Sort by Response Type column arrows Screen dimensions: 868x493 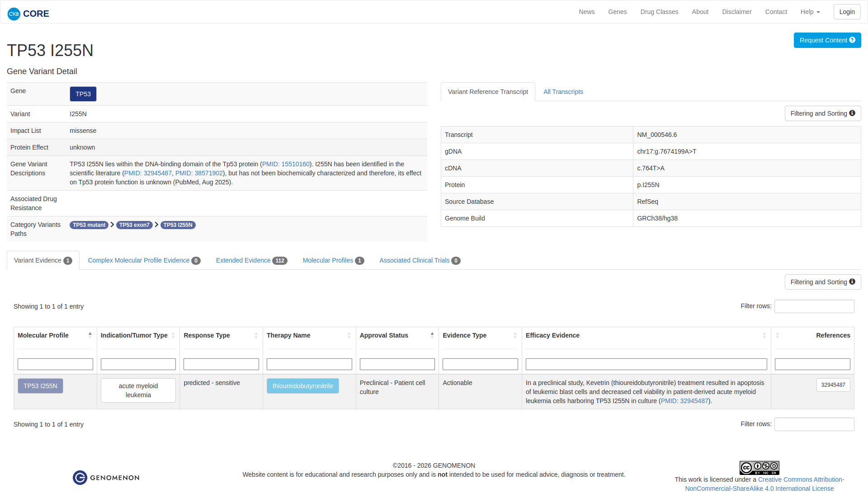(x=256, y=335)
